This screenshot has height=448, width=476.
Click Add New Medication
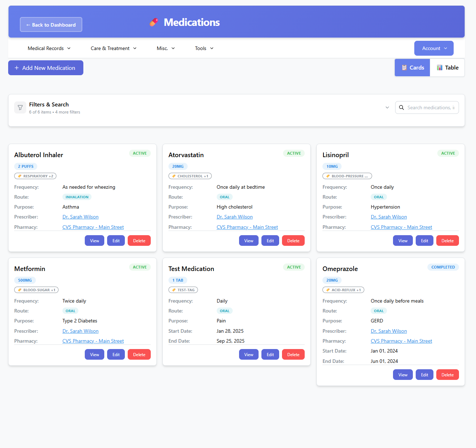point(45,67)
